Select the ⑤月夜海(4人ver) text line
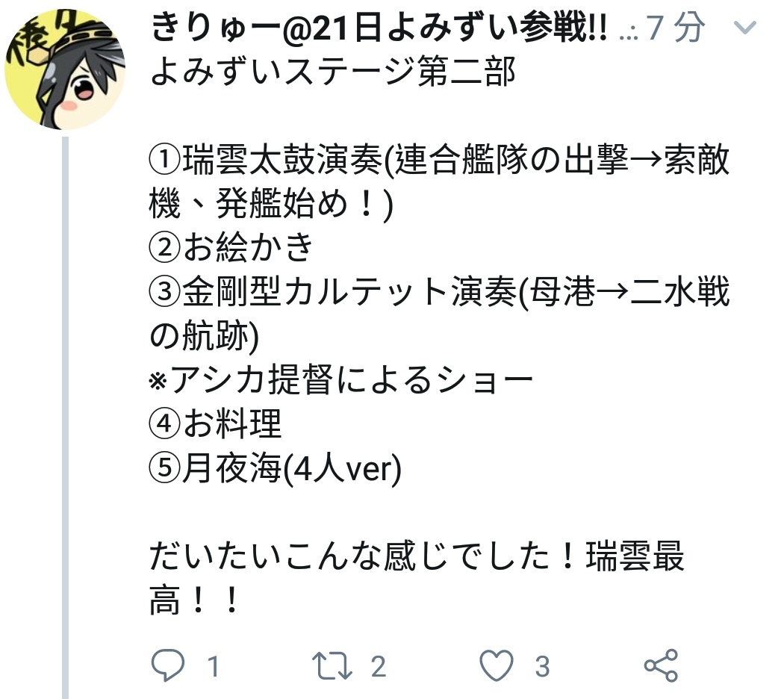 click(x=275, y=468)
